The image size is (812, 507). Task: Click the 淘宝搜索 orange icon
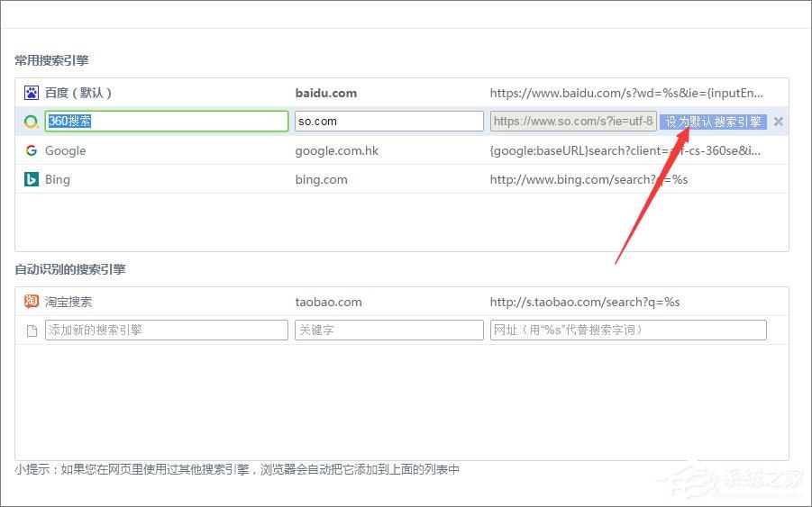pyautogui.click(x=31, y=301)
